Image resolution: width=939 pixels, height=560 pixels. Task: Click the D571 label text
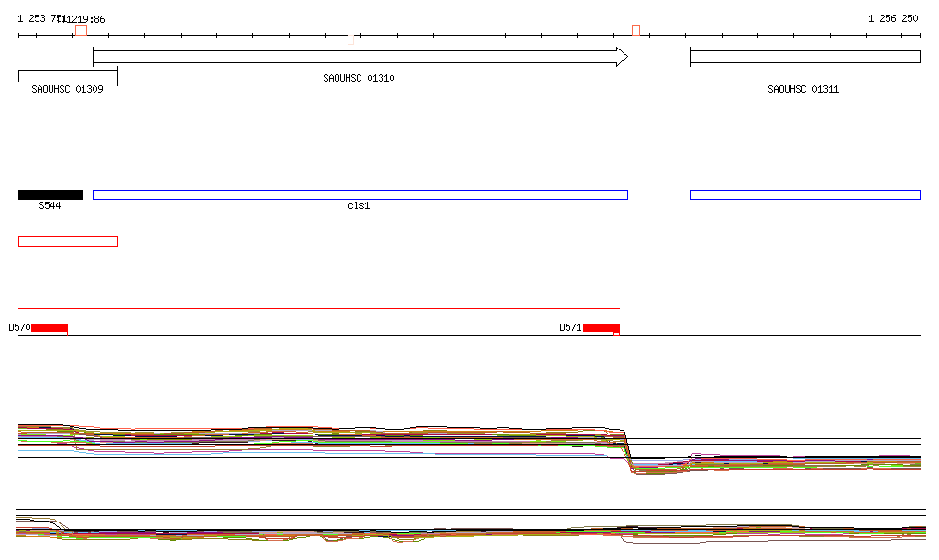pos(570,327)
